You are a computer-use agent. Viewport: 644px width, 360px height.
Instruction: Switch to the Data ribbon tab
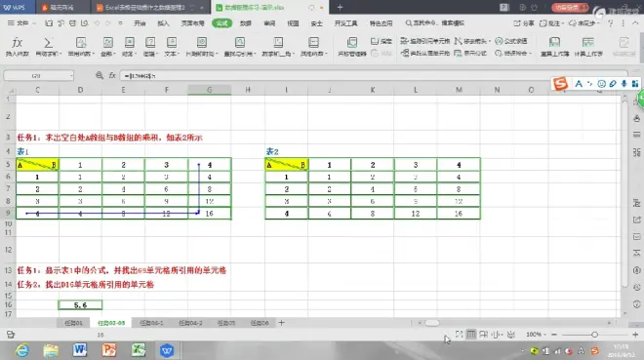pyautogui.click(x=246, y=23)
